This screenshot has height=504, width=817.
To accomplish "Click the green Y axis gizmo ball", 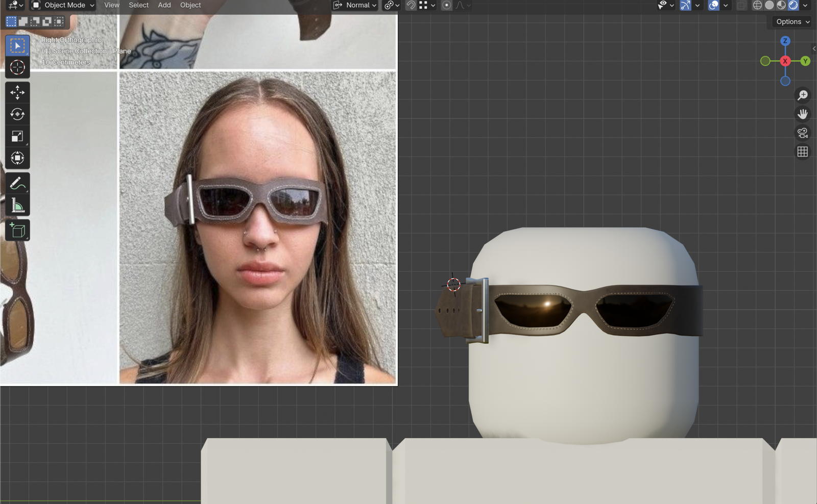I will [x=805, y=61].
